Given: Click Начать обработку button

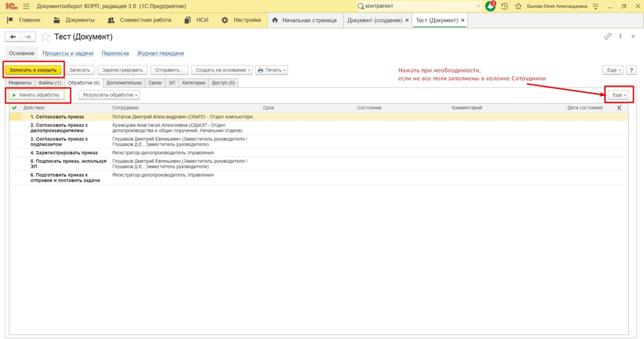Looking at the screenshot, I should point(37,95).
